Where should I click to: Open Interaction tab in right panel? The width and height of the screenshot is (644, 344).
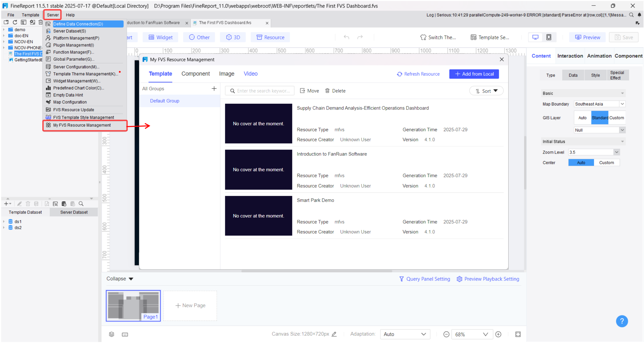tap(570, 56)
